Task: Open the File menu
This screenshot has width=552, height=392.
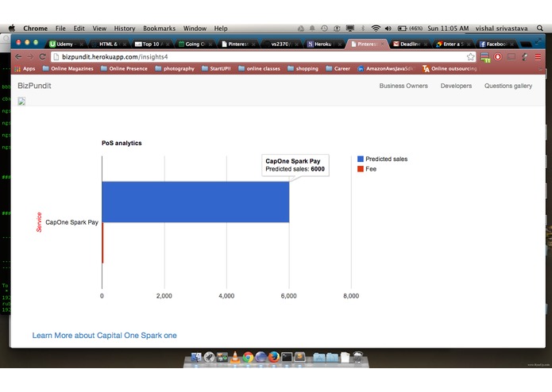Action: [60, 29]
